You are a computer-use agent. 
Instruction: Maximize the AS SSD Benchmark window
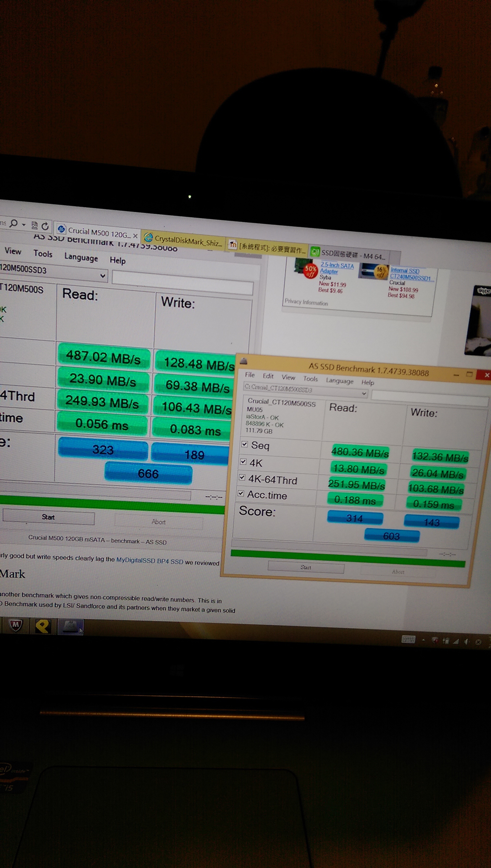click(x=469, y=374)
